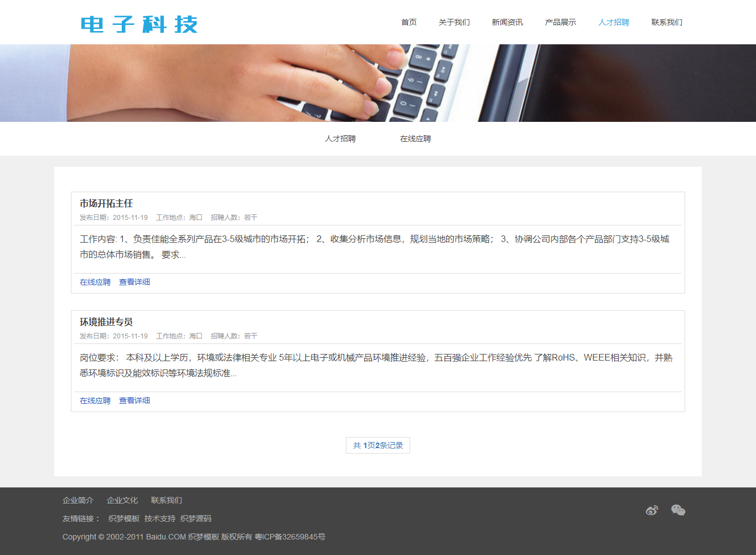
Task: Open 产品展示 in the top navigation
Action: click(561, 22)
